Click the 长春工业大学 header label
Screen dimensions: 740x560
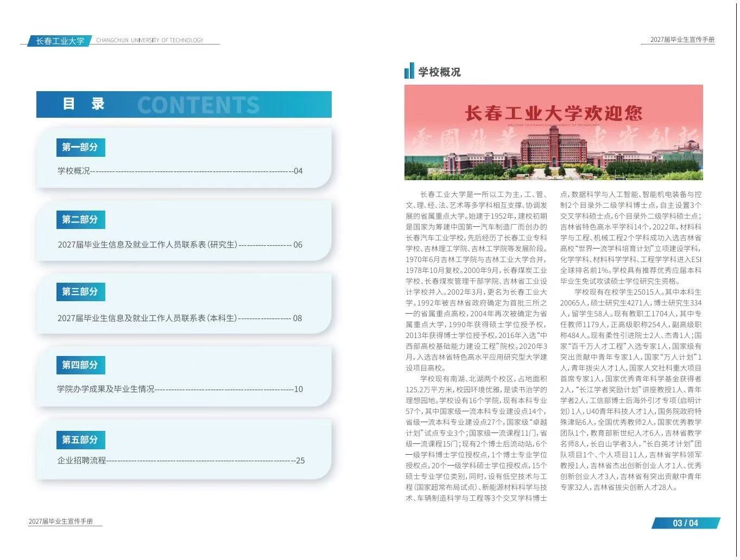click(x=60, y=41)
